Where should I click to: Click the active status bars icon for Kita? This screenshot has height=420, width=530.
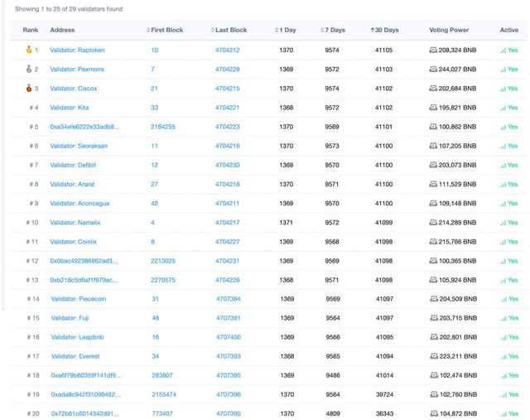pyautogui.click(x=503, y=108)
